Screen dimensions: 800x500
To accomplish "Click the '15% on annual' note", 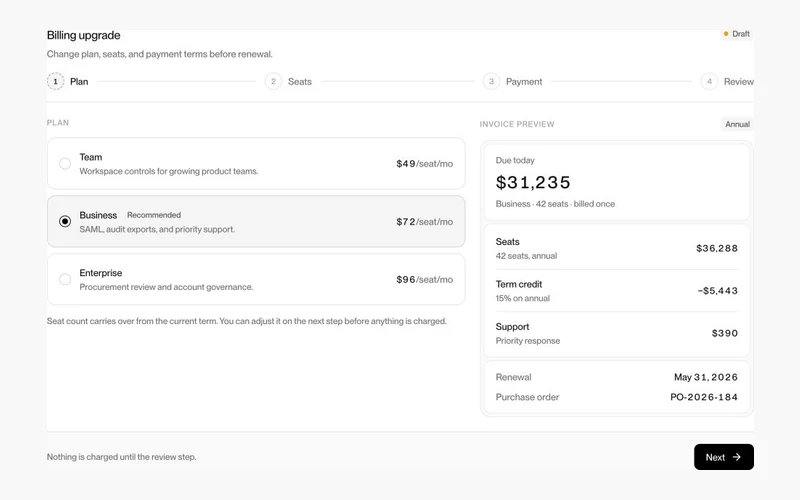I will pyautogui.click(x=522, y=298).
